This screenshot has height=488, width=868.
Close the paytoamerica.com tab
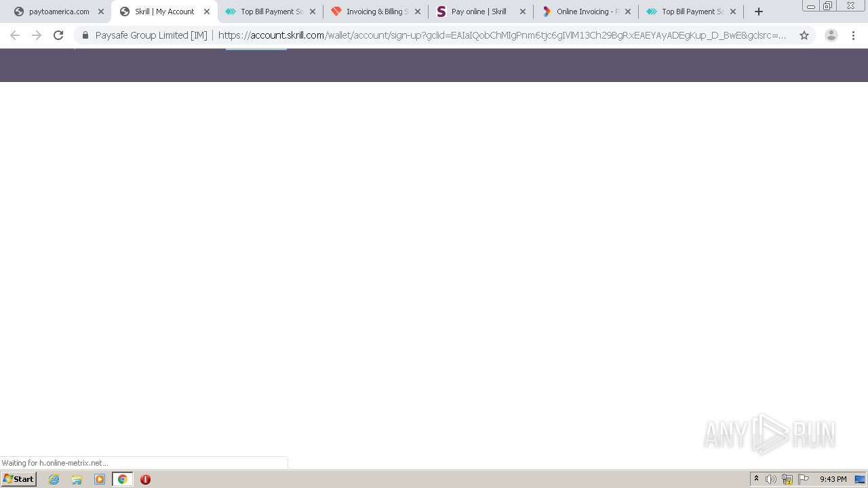point(101,12)
